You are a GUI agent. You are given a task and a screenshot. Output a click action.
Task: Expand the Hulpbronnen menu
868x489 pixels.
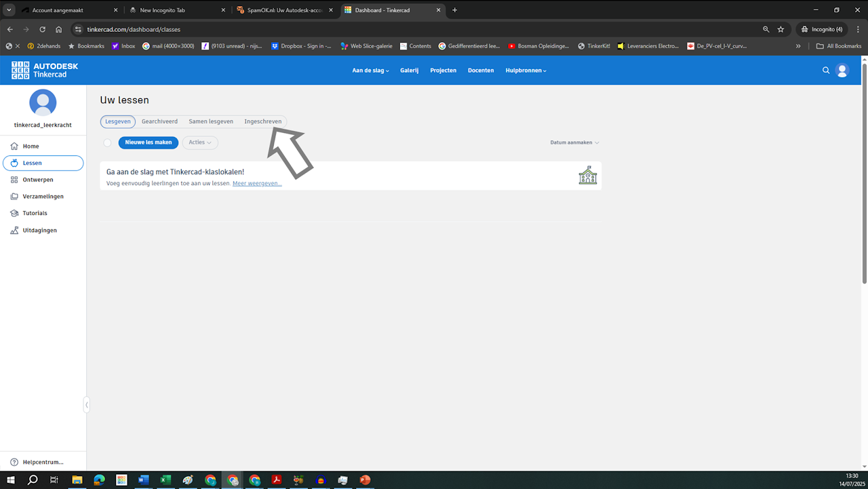point(526,71)
